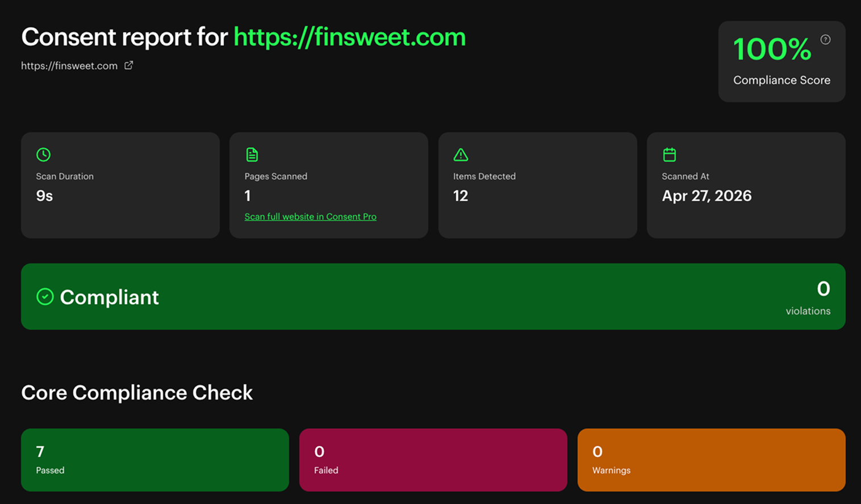Select the 0 Warnings orange card
Image resolution: width=861 pixels, height=504 pixels.
[x=712, y=460]
